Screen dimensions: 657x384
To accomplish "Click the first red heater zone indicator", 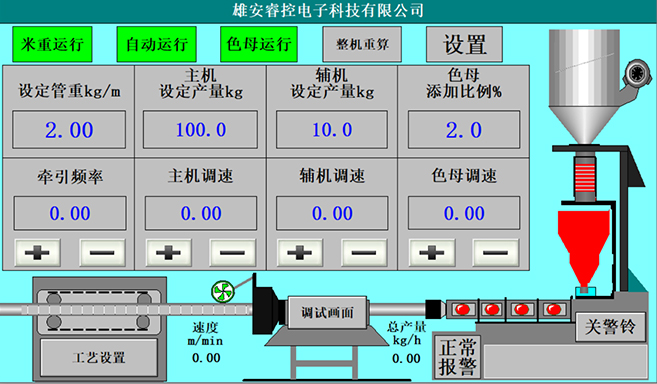I will [462, 309].
